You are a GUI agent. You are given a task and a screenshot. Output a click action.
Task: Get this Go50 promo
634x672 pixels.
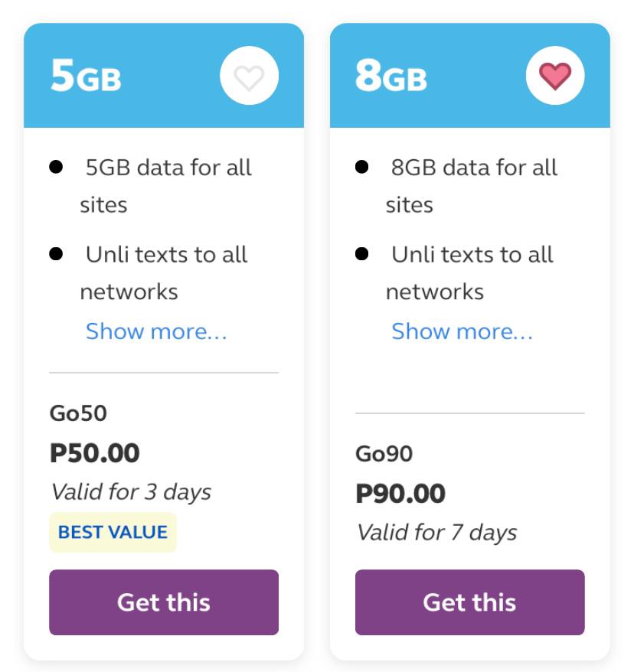point(164,602)
